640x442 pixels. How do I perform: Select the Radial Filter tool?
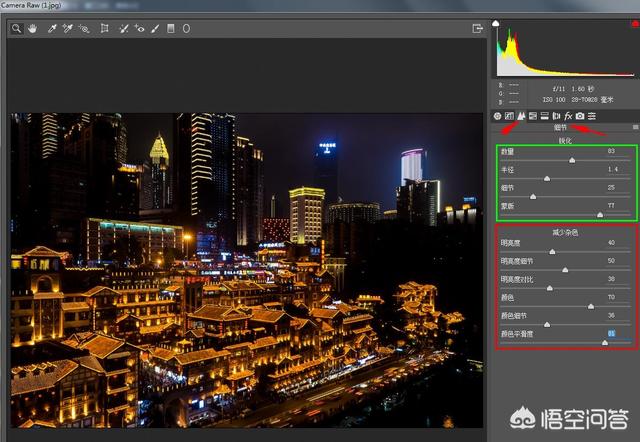click(x=186, y=29)
